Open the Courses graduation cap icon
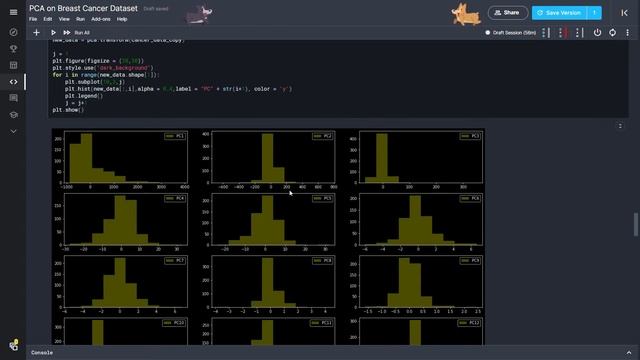 13,115
